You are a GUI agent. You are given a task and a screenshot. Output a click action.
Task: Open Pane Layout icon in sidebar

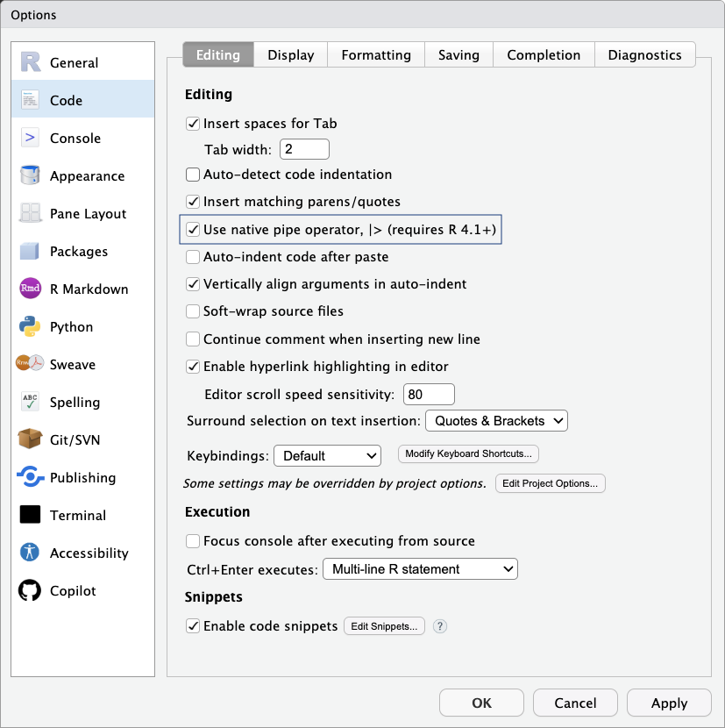click(x=31, y=213)
